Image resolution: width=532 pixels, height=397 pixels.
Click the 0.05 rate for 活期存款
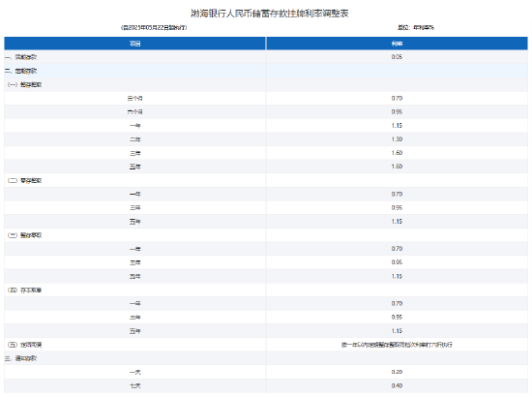click(x=397, y=57)
